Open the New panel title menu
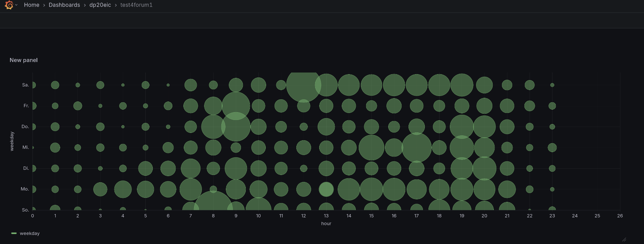Viewport: 644px width, 244px height. point(24,60)
